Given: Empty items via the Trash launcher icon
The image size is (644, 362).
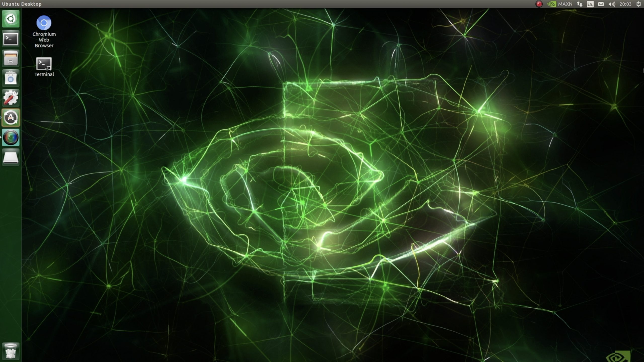Looking at the screenshot, I should point(11,351).
